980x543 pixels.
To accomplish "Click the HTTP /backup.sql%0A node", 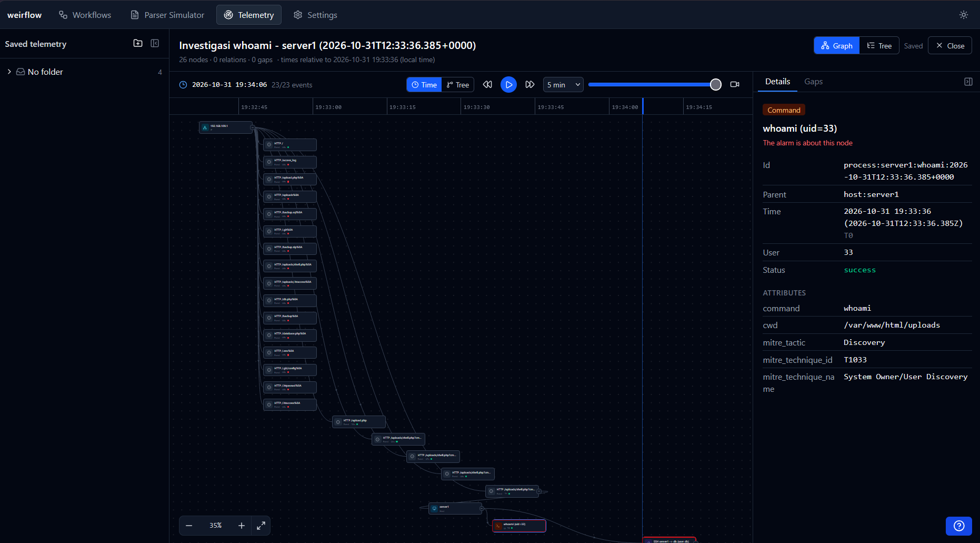I will point(290,214).
